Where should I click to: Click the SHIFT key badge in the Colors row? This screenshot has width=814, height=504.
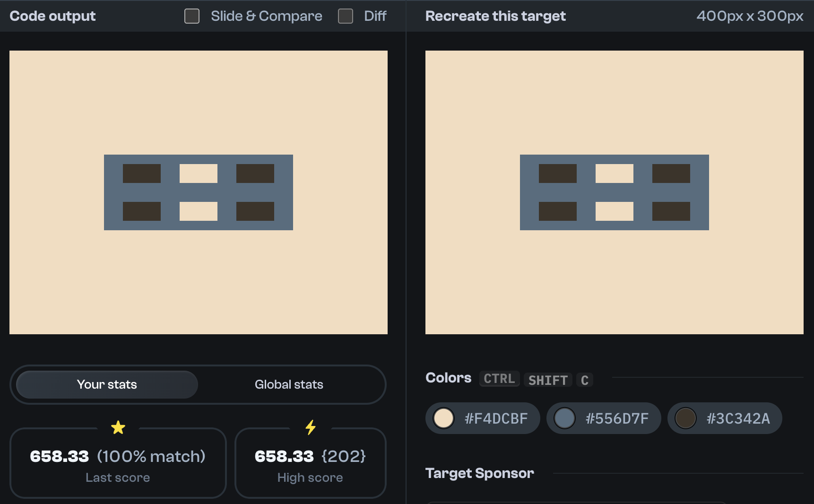[x=547, y=380]
